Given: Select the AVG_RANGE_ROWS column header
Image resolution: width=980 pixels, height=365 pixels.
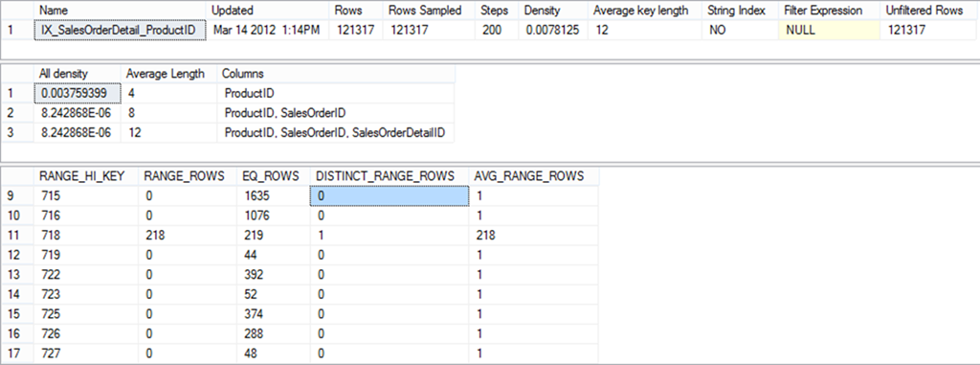Looking at the screenshot, I should coord(534,176).
